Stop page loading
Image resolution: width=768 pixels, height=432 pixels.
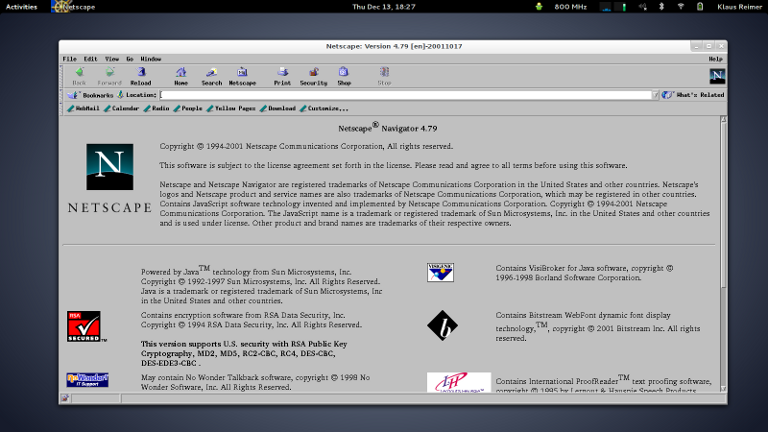coord(384,76)
